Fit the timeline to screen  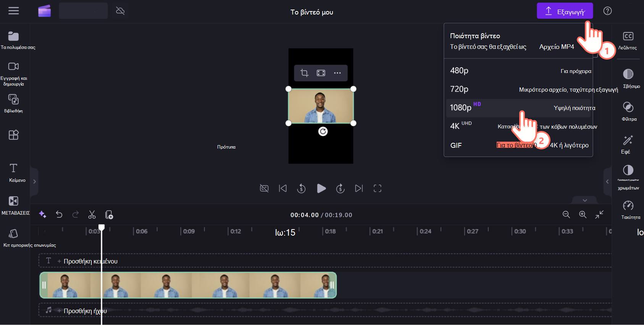599,214
